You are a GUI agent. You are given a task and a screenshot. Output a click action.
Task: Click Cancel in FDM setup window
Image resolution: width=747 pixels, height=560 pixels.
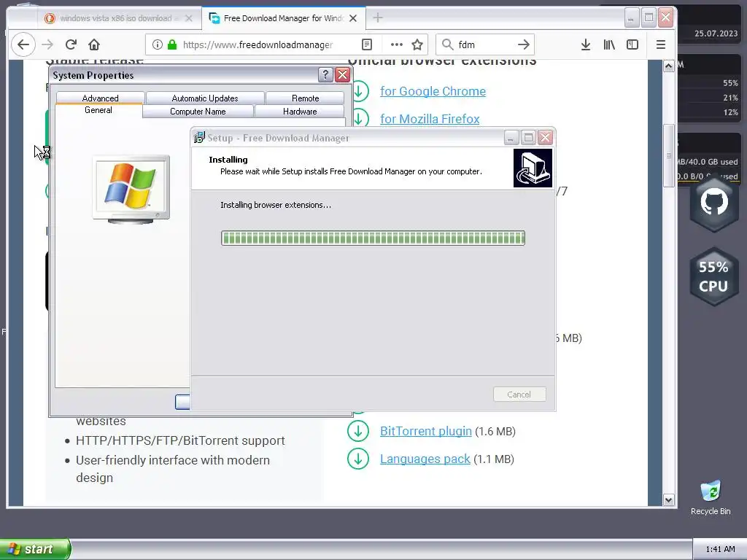pyautogui.click(x=519, y=394)
